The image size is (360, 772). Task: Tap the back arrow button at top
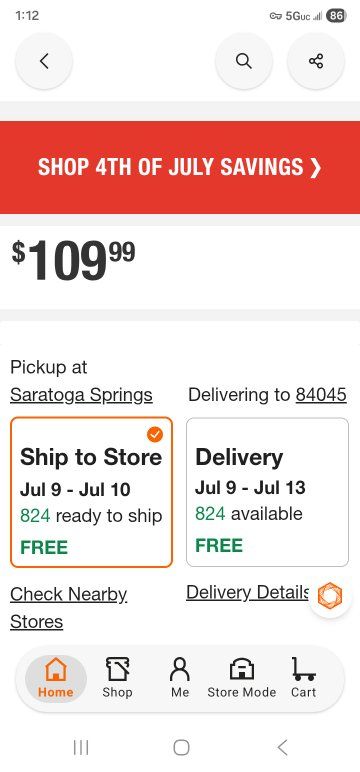tap(44, 61)
